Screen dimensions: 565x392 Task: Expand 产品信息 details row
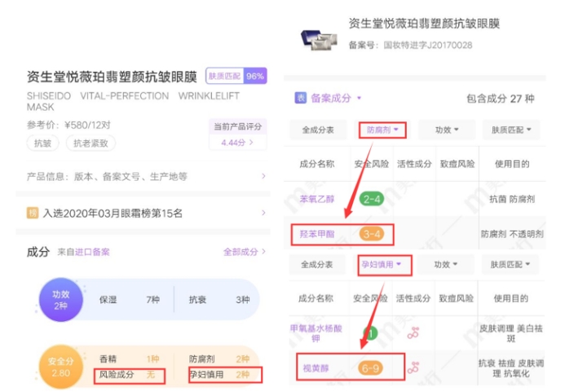pos(146,177)
